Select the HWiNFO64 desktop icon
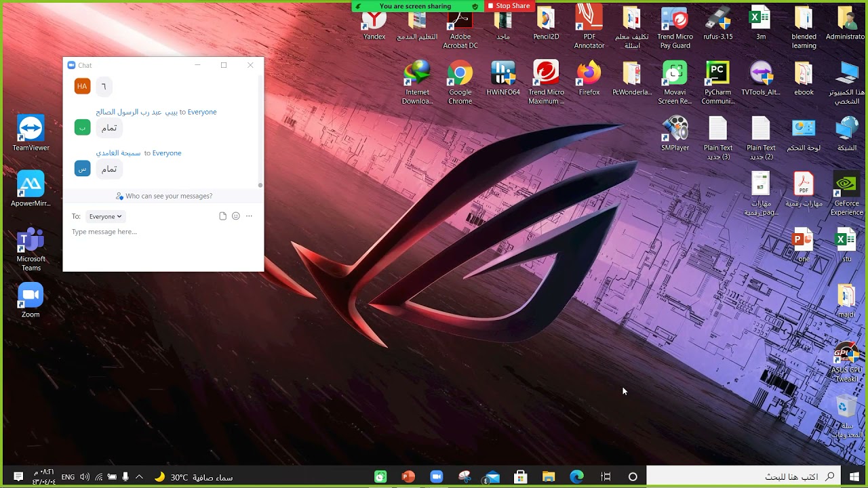868x488 pixels. [x=503, y=79]
